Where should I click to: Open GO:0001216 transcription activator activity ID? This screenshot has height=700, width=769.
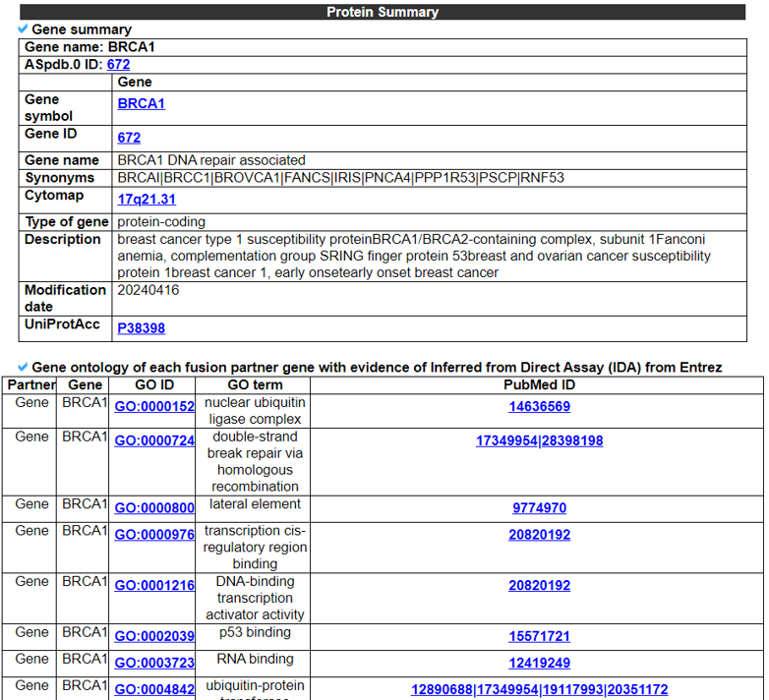point(154,585)
